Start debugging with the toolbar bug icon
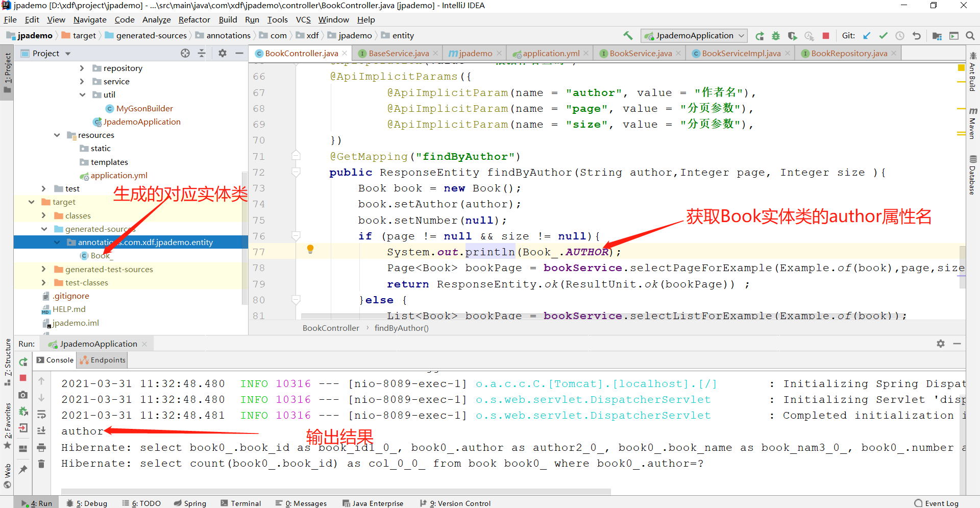Viewport: 980px width, 508px height. 776,36
